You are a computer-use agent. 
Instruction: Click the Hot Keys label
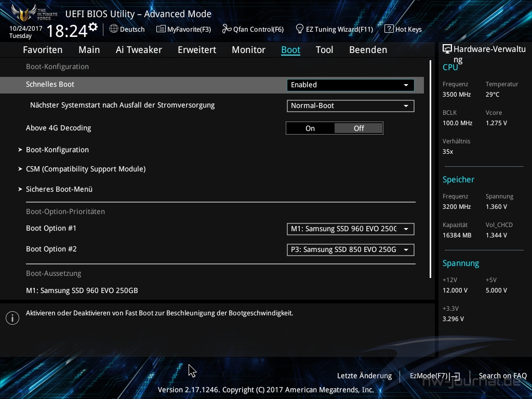coord(408,30)
